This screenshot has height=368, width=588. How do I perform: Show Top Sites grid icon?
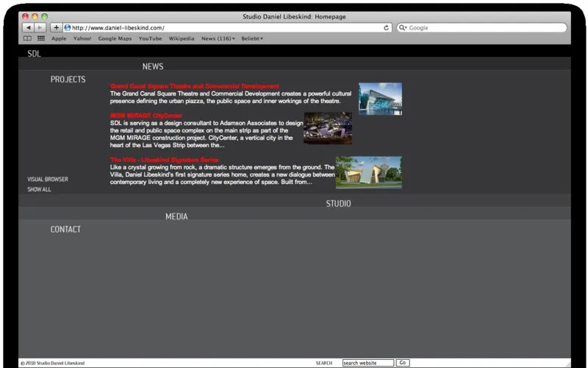click(x=41, y=38)
